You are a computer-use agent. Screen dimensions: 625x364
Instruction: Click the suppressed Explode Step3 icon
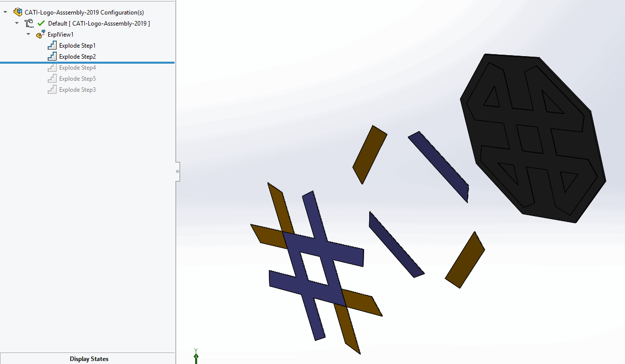pyautogui.click(x=52, y=90)
